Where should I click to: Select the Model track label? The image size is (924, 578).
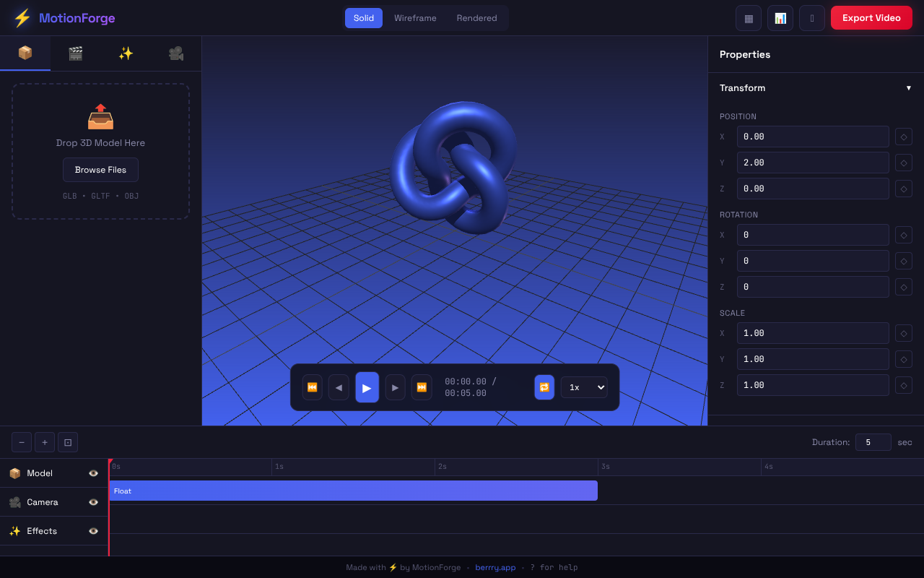pos(40,473)
